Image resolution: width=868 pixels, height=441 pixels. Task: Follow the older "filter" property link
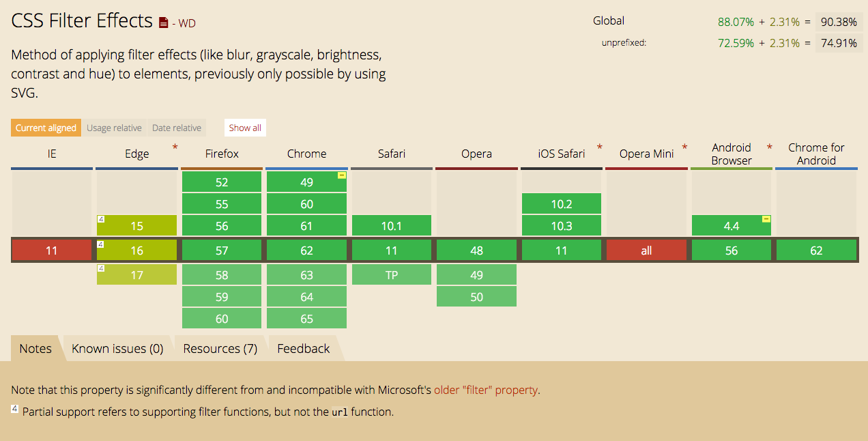point(486,390)
